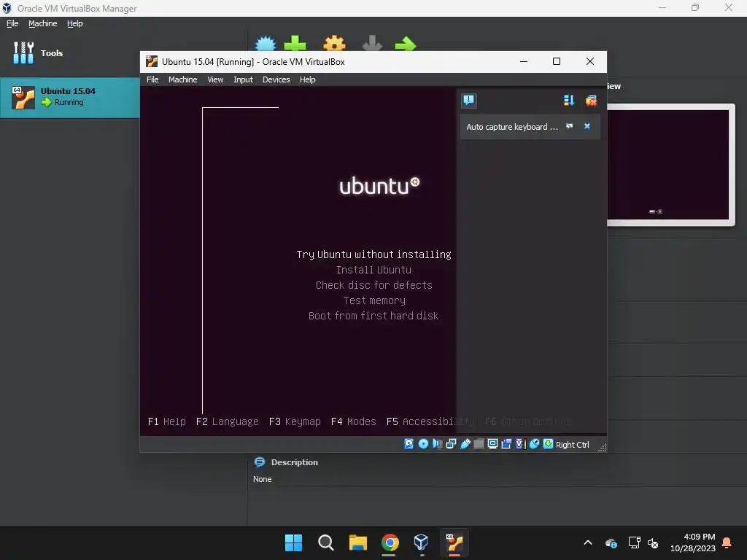
Task: Select Try Ubuntu without installing
Action: (373, 254)
